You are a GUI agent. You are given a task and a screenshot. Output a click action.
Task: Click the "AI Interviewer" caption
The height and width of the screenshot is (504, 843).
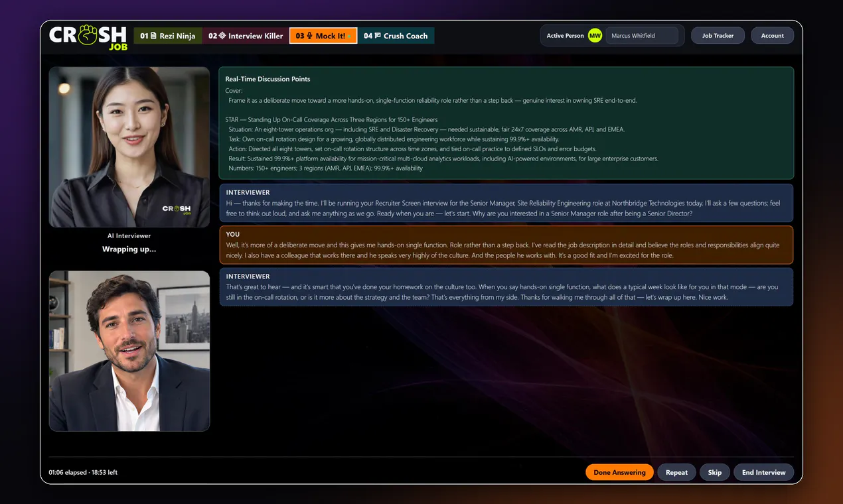point(129,236)
